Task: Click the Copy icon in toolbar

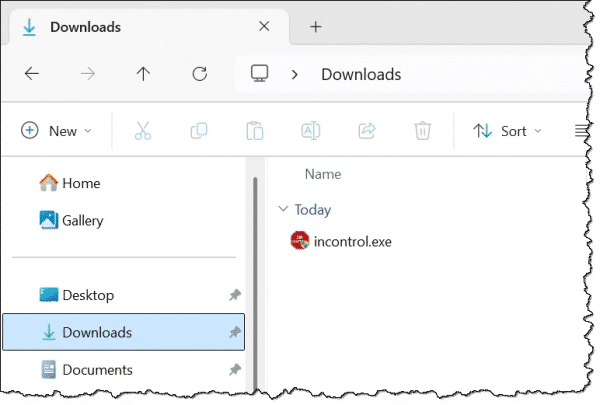Action: coord(199,131)
